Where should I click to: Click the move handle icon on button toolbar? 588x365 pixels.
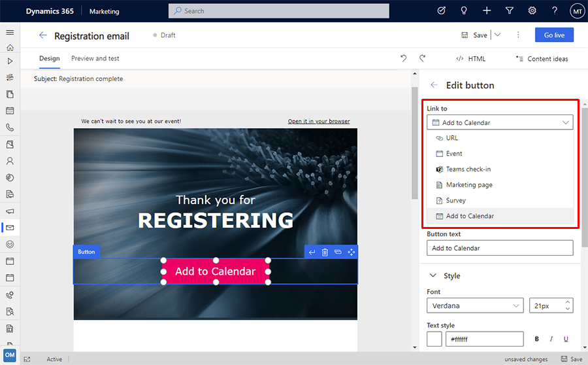click(351, 252)
